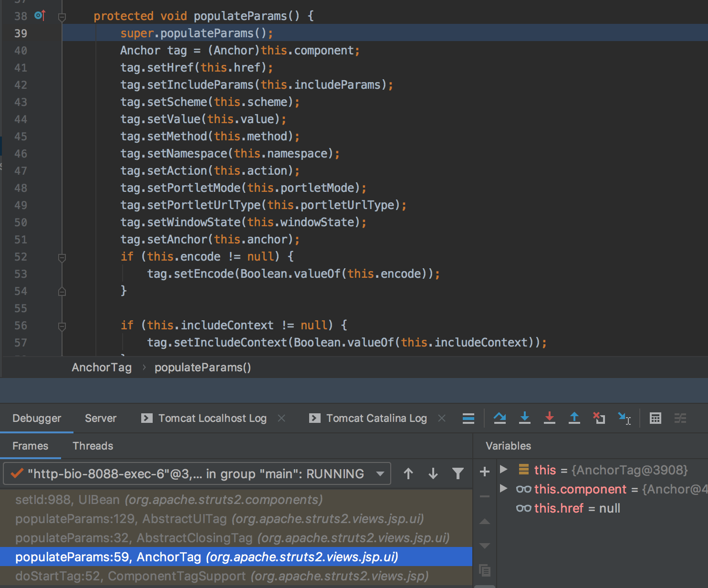Click the move watch down triangle
The width and height of the screenshot is (708, 588).
(x=485, y=546)
